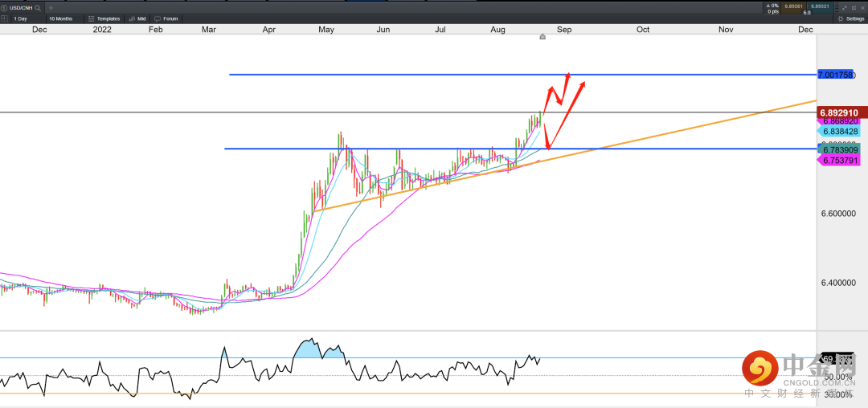Click the 6.400000 price axis label
Image resolution: width=868 pixels, height=408 pixels.
click(x=840, y=283)
